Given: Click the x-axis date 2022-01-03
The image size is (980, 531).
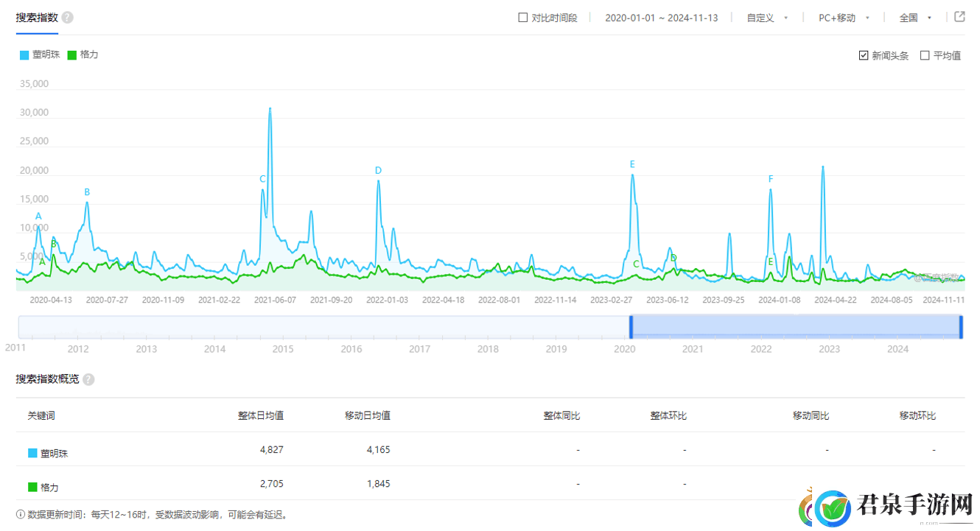Looking at the screenshot, I should (x=387, y=300).
